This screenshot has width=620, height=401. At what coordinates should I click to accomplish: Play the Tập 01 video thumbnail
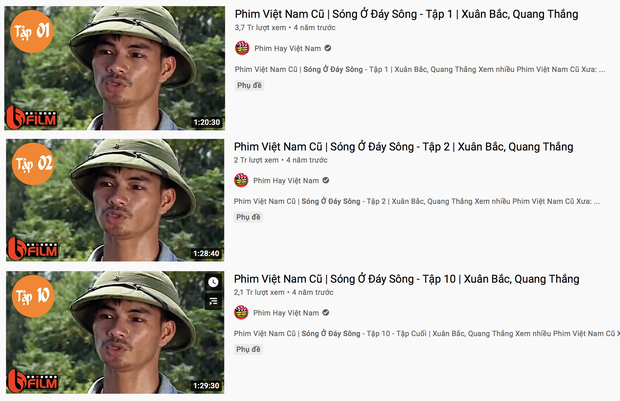115,68
